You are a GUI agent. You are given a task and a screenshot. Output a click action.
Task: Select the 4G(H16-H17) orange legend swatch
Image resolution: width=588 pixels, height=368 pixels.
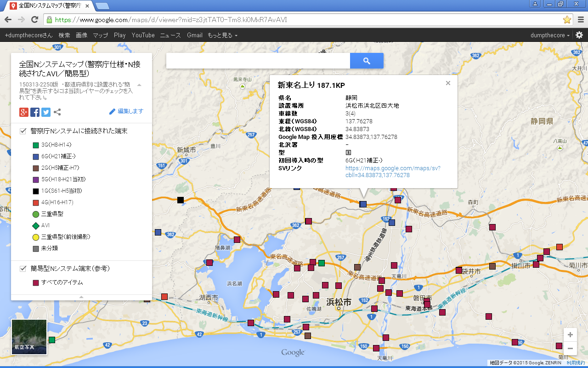click(35, 202)
